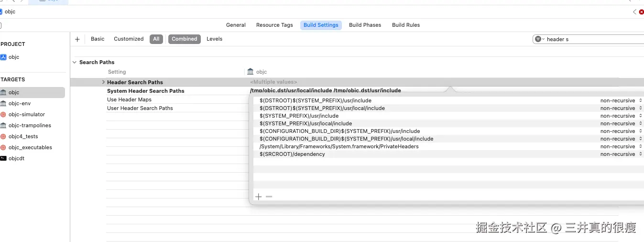Show Customized build settings
This screenshot has height=242, width=644.
[x=129, y=39]
